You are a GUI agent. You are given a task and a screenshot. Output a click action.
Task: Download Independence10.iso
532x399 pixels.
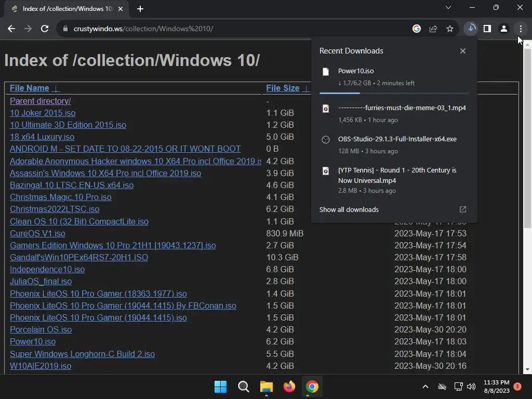[47, 270]
